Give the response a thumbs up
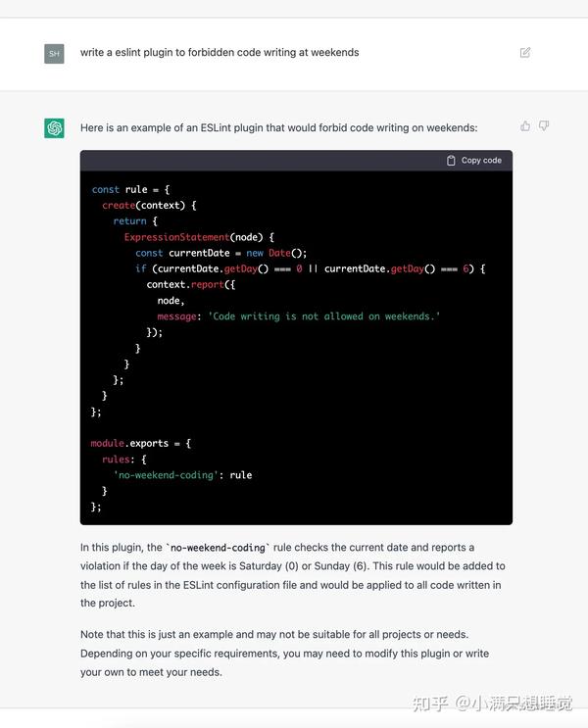Screen dimensions: 588x728 (x=525, y=125)
